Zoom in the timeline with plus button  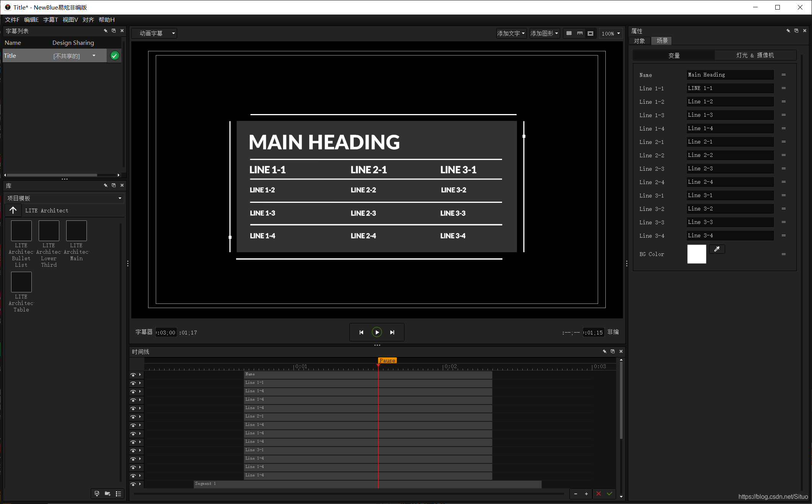(x=586, y=494)
